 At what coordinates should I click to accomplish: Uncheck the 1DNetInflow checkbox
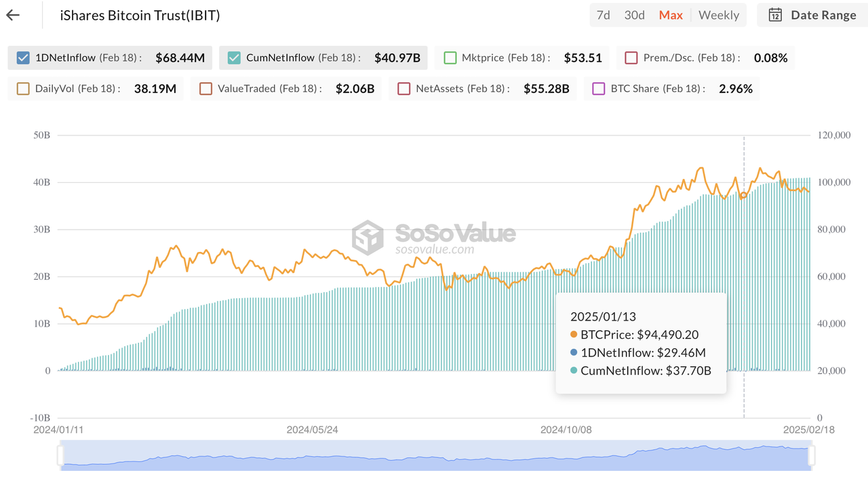[x=22, y=58]
